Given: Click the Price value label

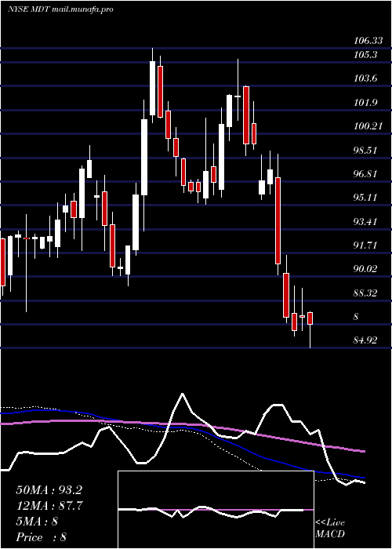Looking at the screenshot, I should click(42, 537).
